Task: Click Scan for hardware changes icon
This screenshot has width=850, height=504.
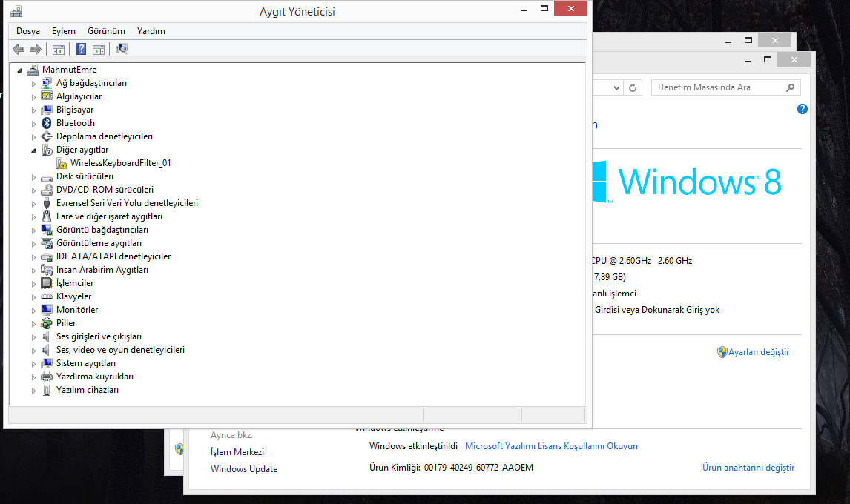Action: (122, 50)
